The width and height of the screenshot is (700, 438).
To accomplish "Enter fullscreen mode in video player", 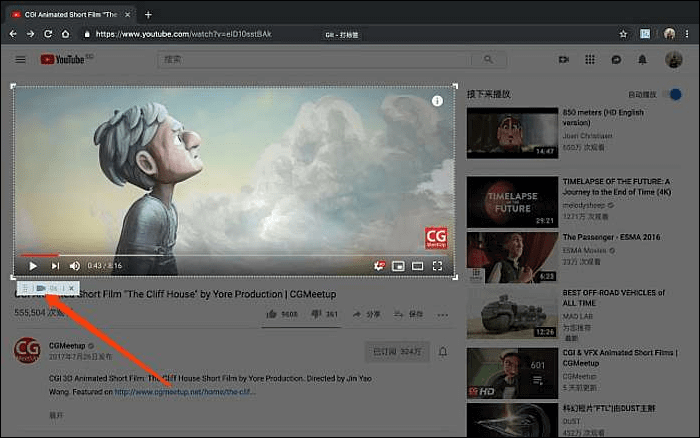I will click(437, 266).
